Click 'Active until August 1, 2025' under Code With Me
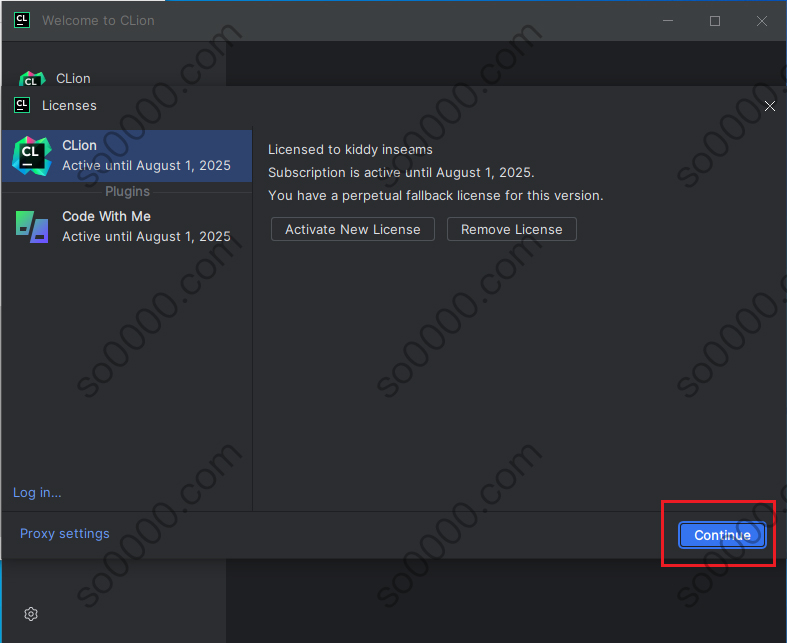This screenshot has width=787, height=643. 146,236
